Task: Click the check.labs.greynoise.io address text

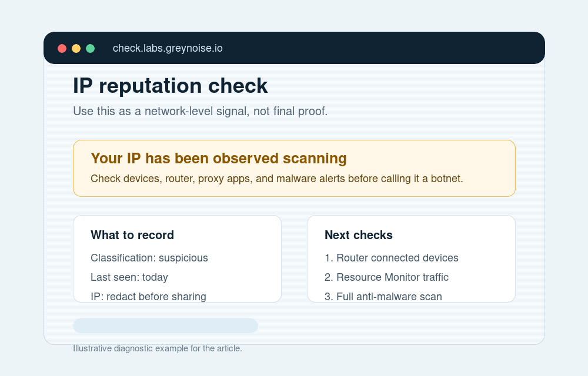Action: click(x=168, y=48)
